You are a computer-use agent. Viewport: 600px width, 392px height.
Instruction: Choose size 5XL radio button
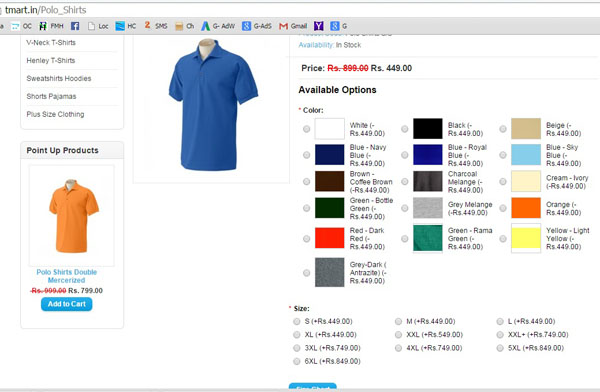(x=500, y=348)
